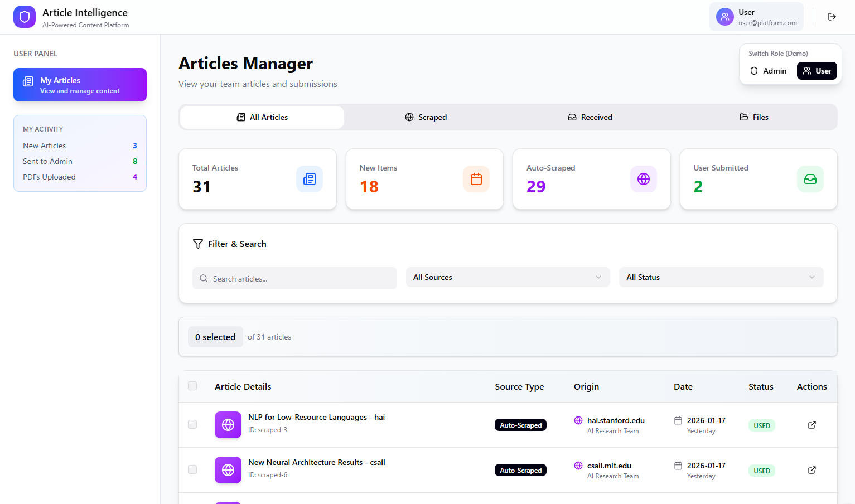Click the globe thumbnail for NLP article
This screenshot has width=855, height=504.
click(228, 425)
